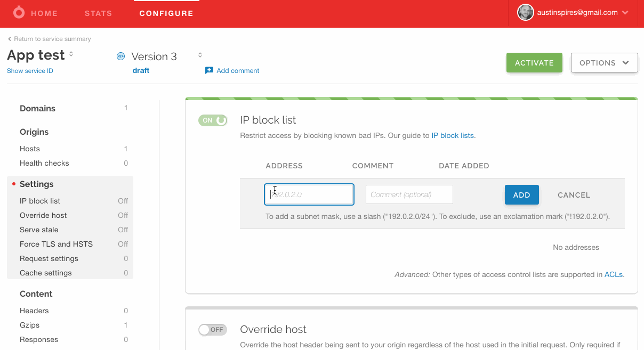Select Force TLS and HSTS in sidebar
644x350 pixels.
tap(56, 244)
